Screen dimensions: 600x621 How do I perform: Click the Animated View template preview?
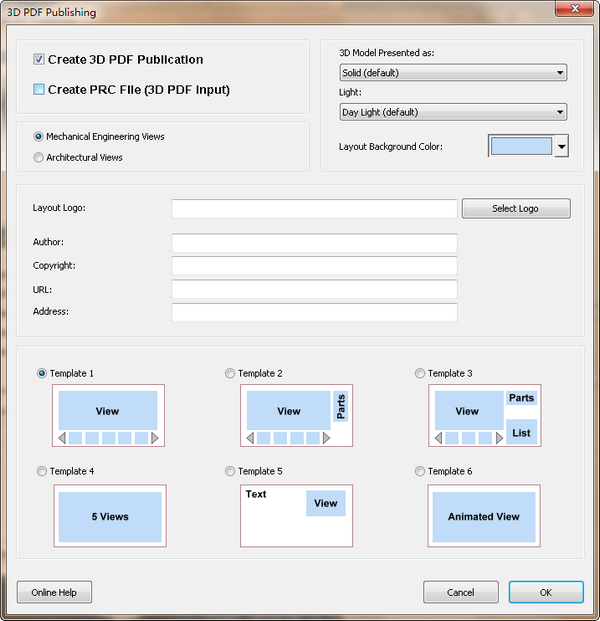coord(484,516)
